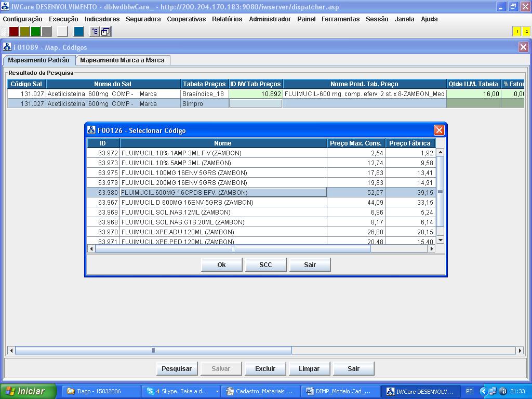Viewport: 532px width, 399px height.
Task: Close the Map. Códigos window
Action: 524,47
